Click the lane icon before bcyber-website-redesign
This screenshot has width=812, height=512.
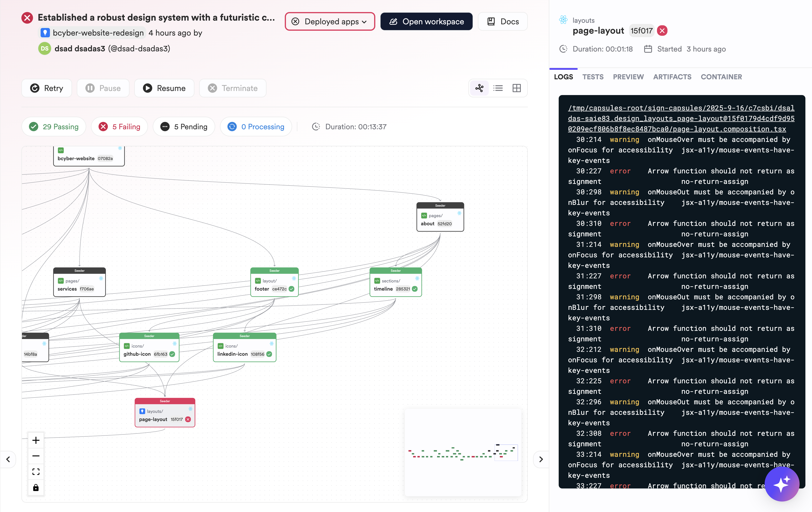(45, 33)
